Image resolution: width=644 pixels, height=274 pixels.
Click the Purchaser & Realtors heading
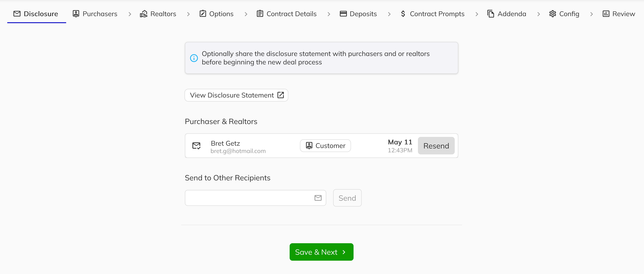click(221, 122)
